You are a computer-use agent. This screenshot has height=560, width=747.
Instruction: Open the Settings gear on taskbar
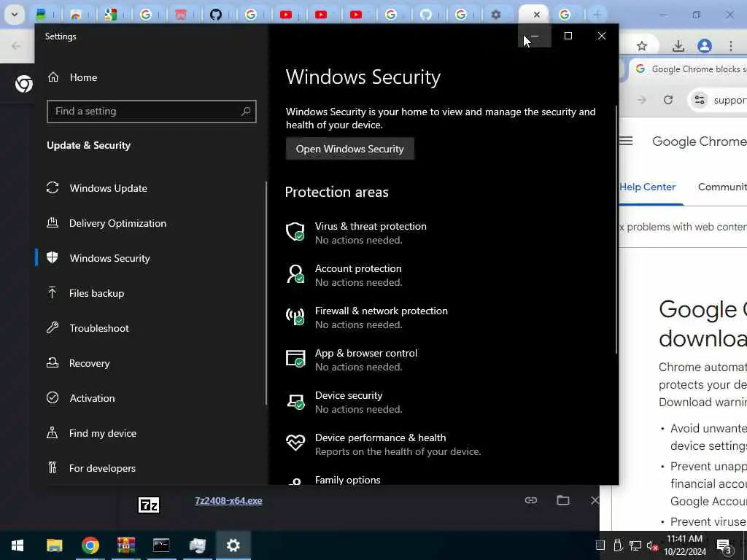(x=233, y=545)
